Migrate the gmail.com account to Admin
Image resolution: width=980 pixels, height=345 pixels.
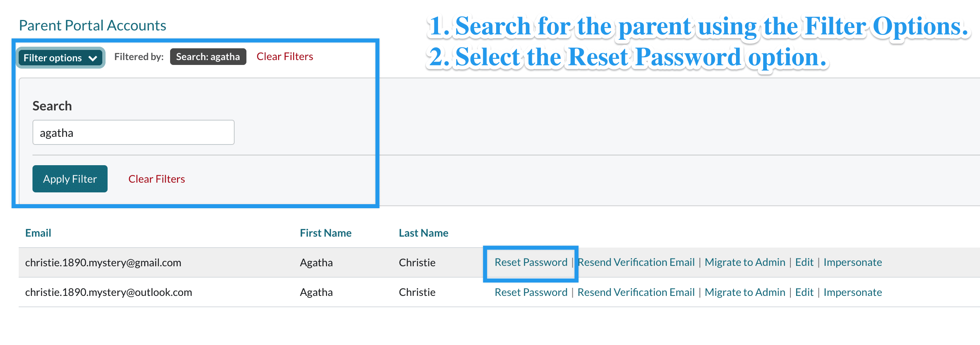click(x=745, y=262)
